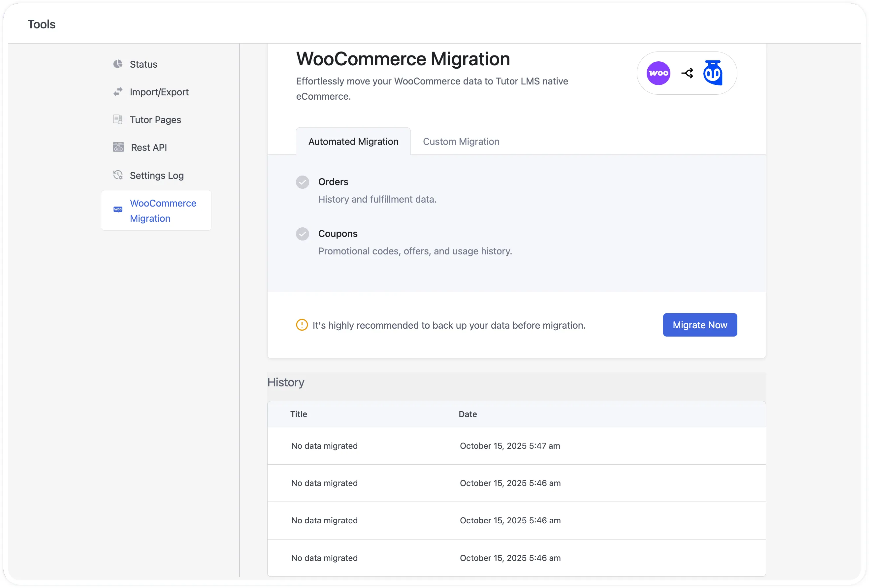This screenshot has width=869, height=588.
Task: Click the Migrate Now button
Action: [x=700, y=325]
